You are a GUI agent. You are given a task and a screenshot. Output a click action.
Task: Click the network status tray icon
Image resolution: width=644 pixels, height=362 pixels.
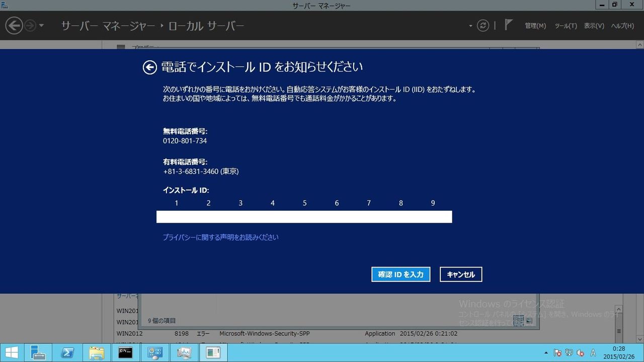(x=569, y=353)
